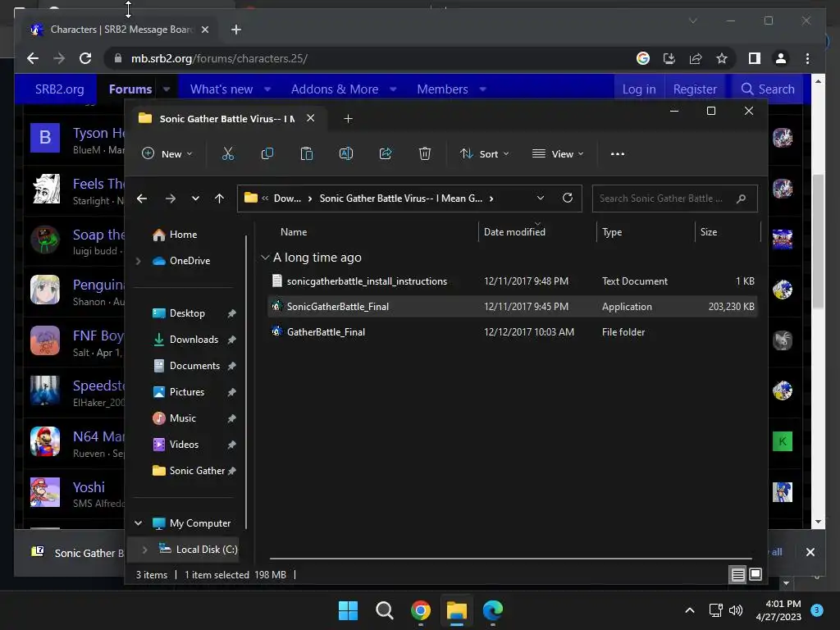Click Search on SRB2 forum navbar
The width and height of the screenshot is (840, 630).
[767, 89]
